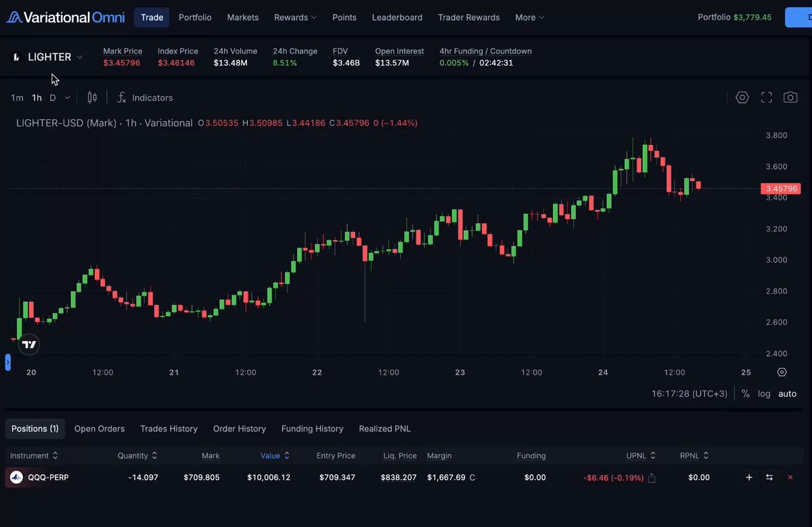This screenshot has width=812, height=527.
Task: Click QQQ-PERP liq price $838.207
Action: [x=399, y=478]
